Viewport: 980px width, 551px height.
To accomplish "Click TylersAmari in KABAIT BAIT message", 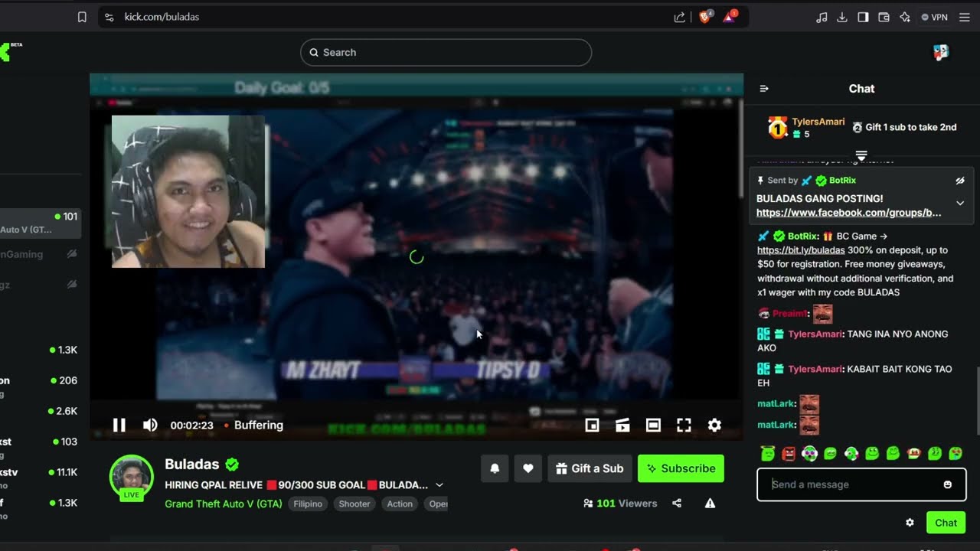I will [815, 369].
